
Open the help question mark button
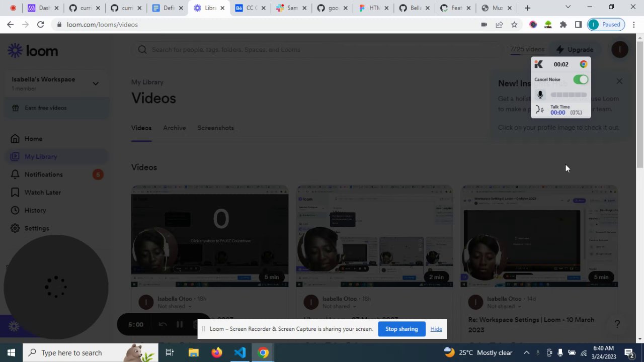(617, 324)
